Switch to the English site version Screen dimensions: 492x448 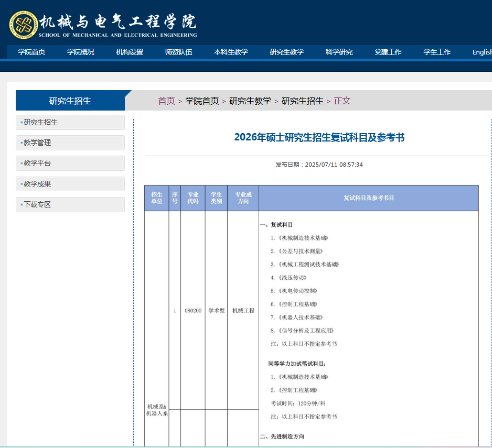pyautogui.click(x=482, y=52)
